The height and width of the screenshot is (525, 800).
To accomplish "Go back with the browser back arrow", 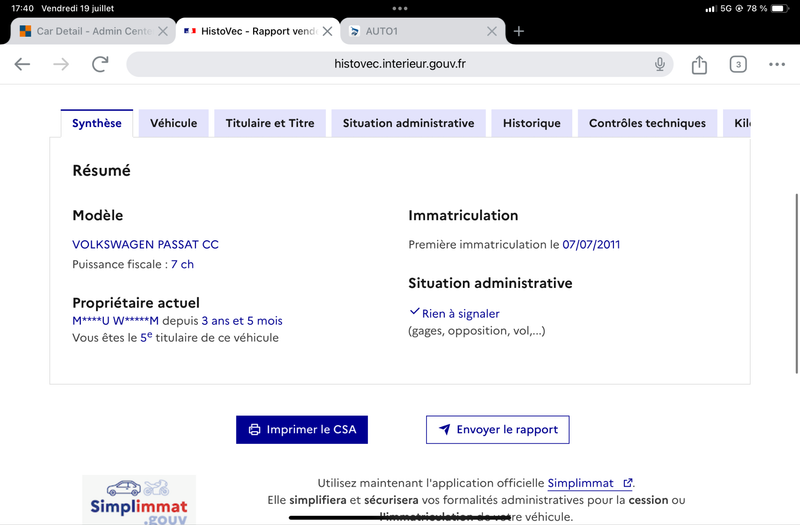I will pos(22,64).
